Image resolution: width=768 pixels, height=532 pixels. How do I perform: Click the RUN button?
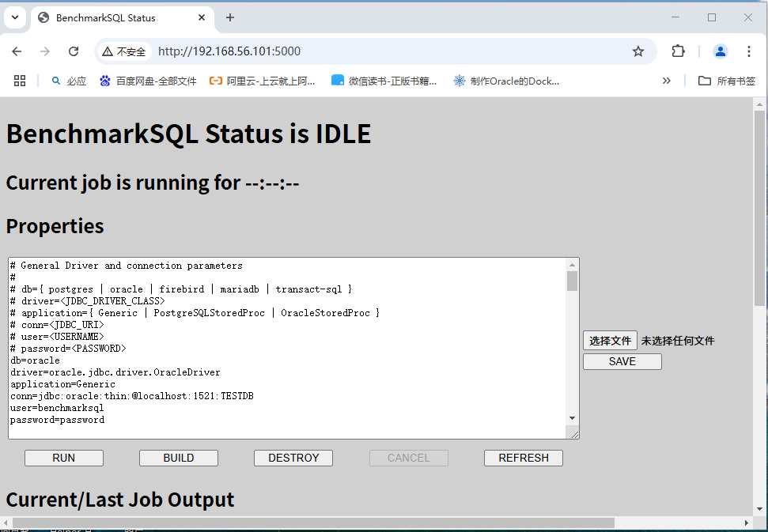click(x=63, y=458)
